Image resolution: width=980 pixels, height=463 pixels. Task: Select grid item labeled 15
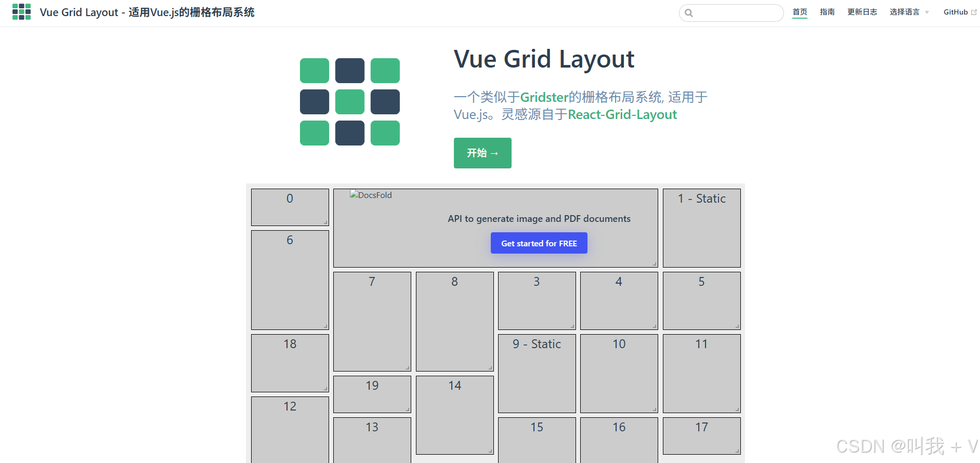click(x=537, y=440)
